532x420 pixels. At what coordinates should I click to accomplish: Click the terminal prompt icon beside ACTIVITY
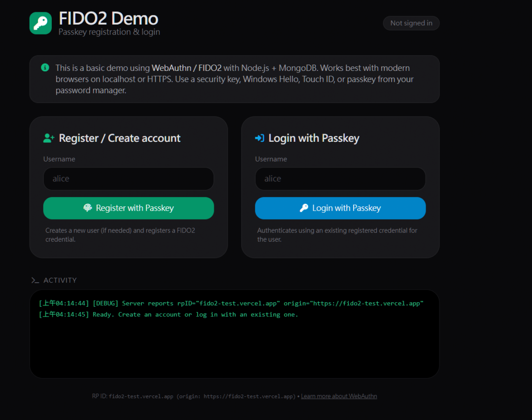(35, 280)
